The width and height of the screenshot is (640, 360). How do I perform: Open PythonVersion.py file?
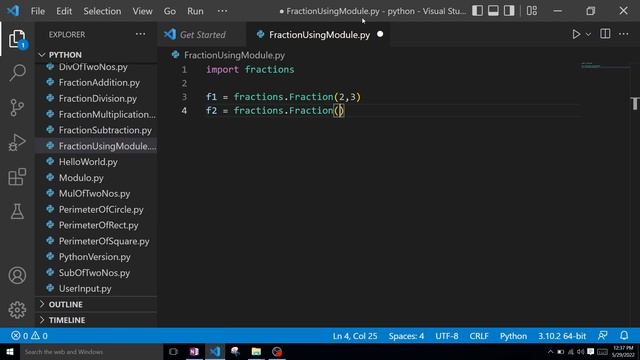coord(96,257)
